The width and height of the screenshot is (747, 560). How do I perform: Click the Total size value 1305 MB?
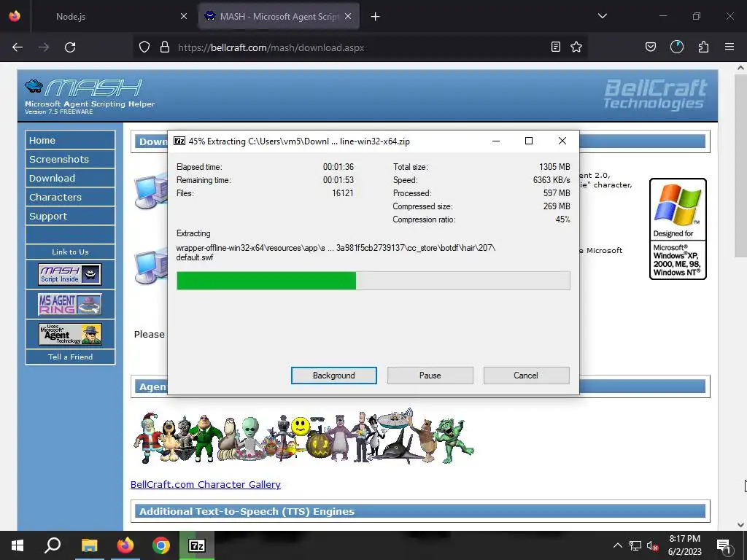[554, 167]
